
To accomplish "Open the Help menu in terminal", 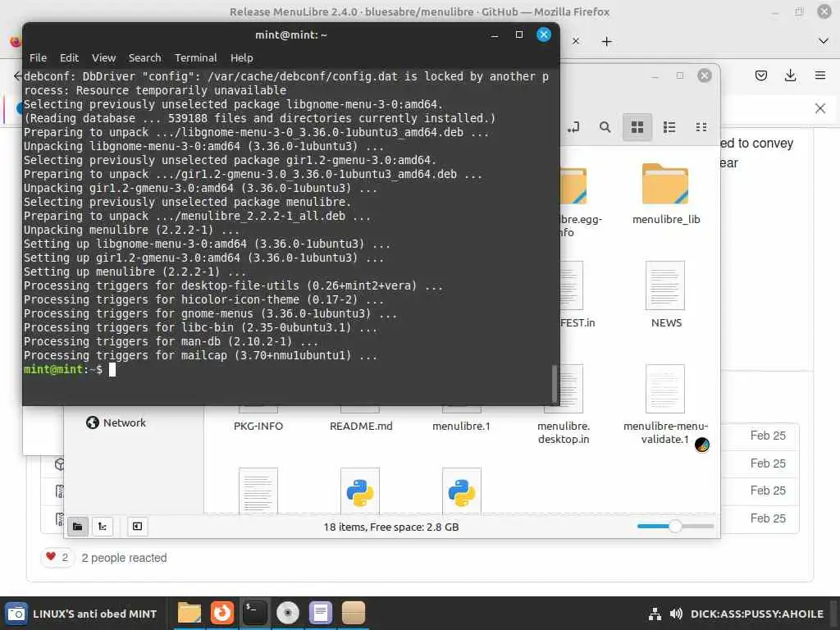I will click(x=242, y=58).
